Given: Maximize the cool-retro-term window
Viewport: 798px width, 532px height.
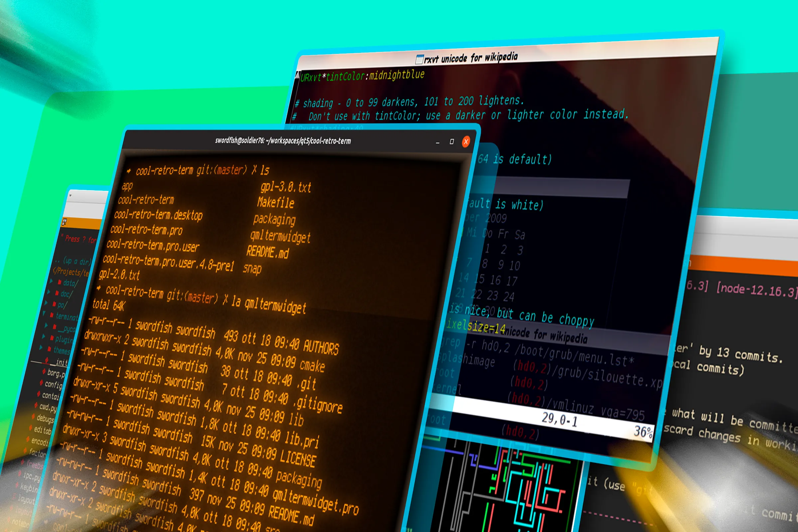Looking at the screenshot, I should click(x=452, y=142).
